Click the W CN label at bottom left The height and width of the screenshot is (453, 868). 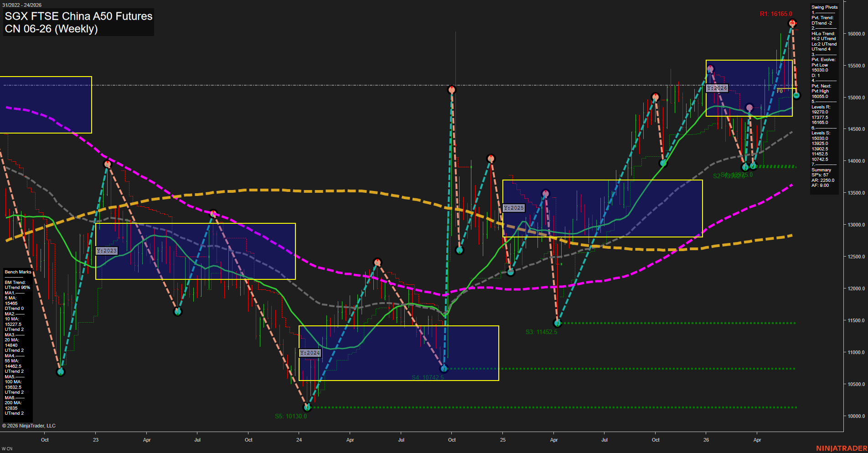7,449
